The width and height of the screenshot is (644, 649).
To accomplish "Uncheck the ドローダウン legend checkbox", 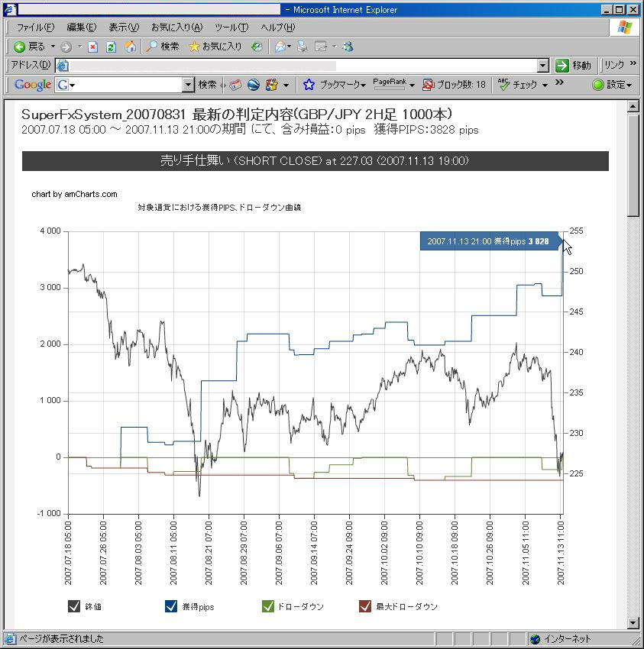I will point(267,606).
